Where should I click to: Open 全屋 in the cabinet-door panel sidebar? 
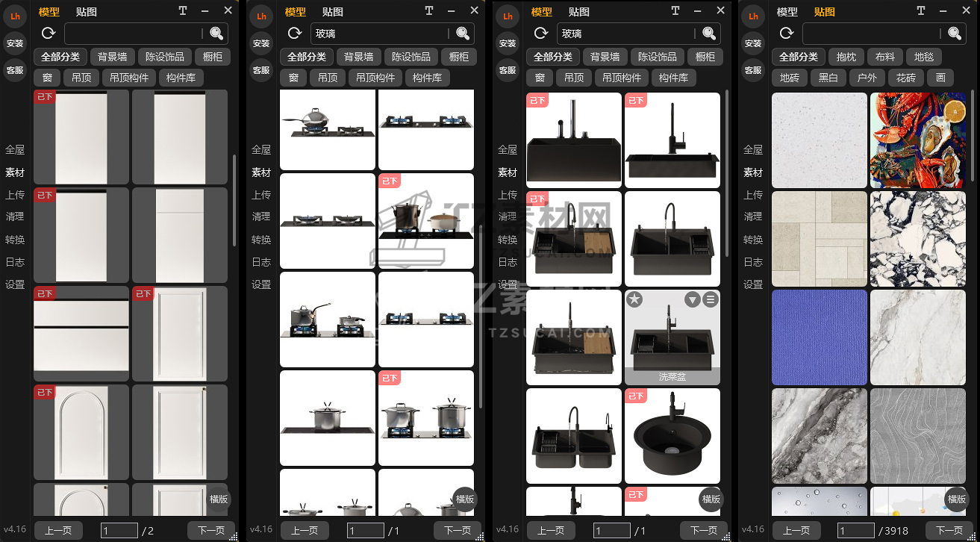click(x=15, y=150)
